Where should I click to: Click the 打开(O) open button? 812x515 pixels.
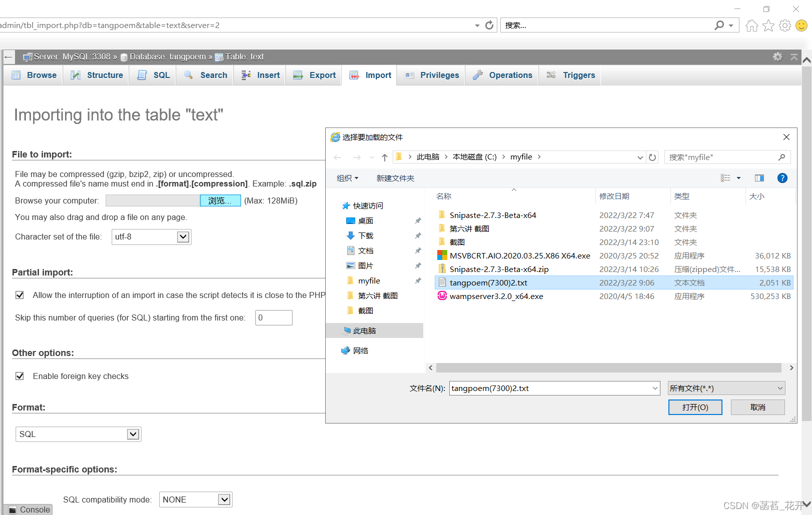(695, 407)
